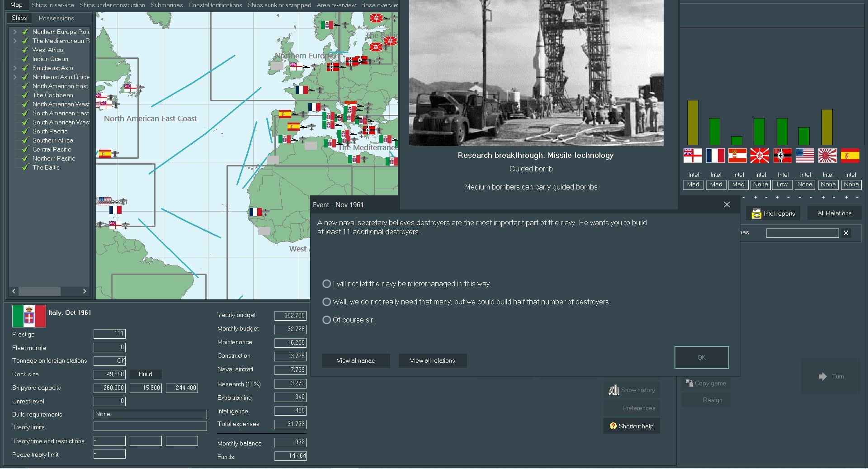Click the Italy flag beside Italy, Oct 1961

coord(29,316)
